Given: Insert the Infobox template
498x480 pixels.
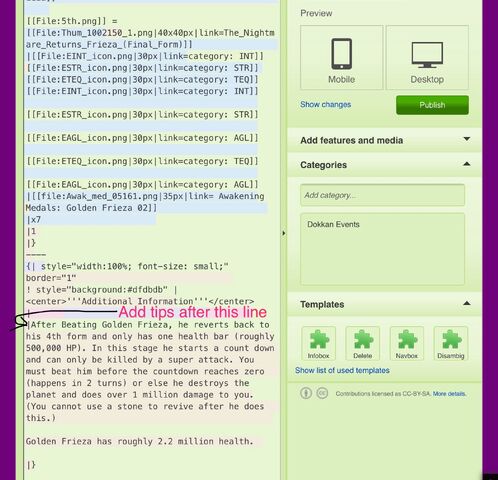Looking at the screenshot, I should pos(318,343).
